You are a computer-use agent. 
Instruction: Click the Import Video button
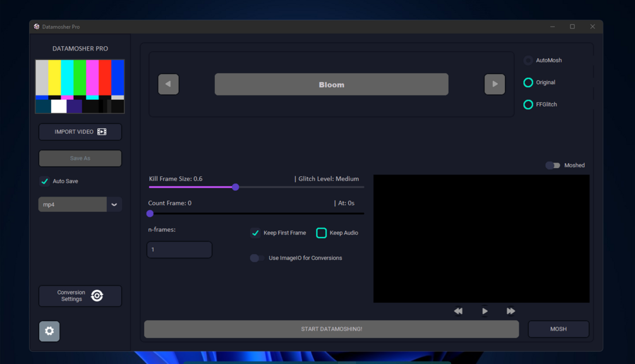(80, 132)
